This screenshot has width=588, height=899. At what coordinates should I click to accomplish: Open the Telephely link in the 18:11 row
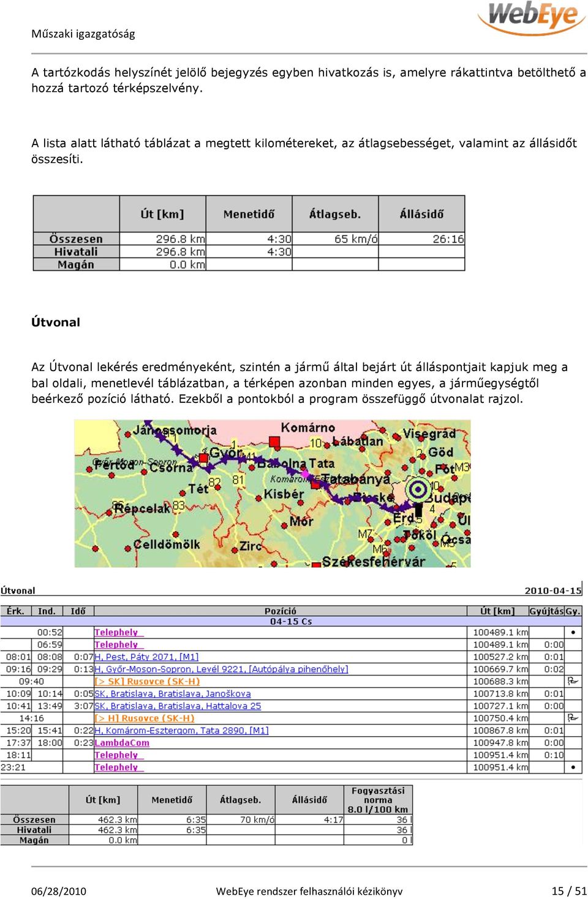pos(119,754)
